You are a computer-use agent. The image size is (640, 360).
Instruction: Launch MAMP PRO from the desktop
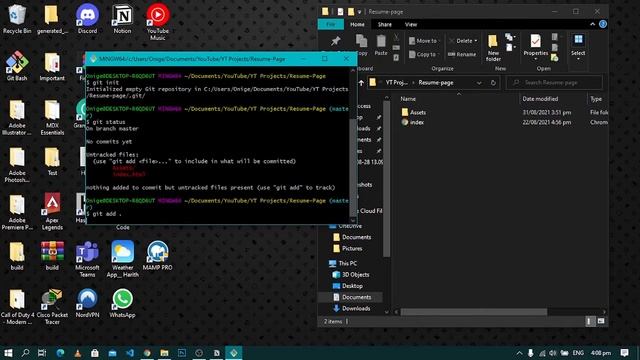point(158,256)
